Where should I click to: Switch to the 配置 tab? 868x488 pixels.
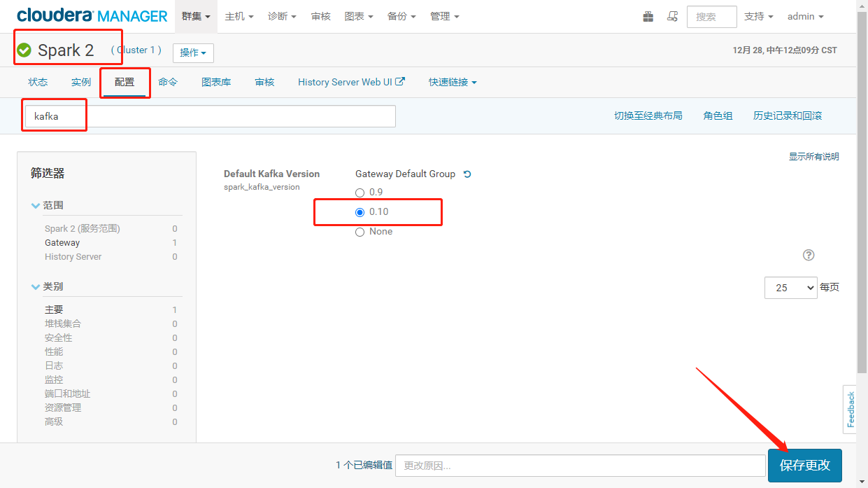pyautogui.click(x=124, y=82)
